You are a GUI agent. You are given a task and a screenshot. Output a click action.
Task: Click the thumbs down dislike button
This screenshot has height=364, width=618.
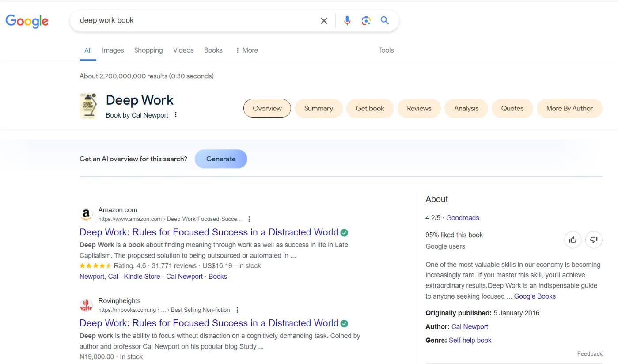tap(594, 239)
